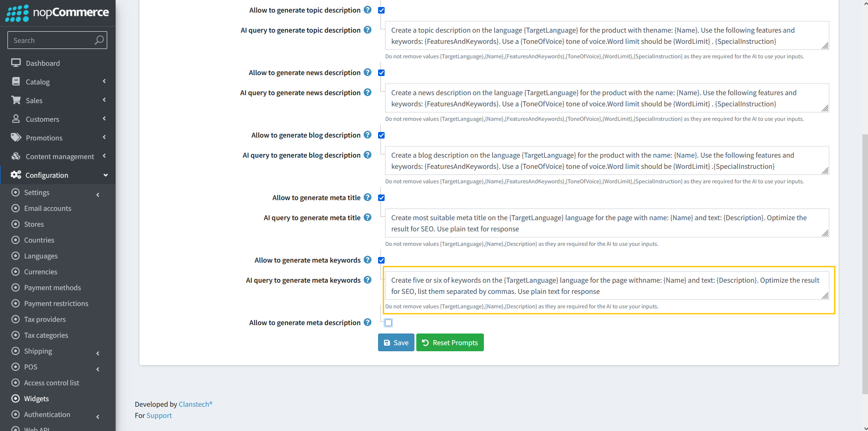868x431 pixels.
Task: Click the Save button
Action: click(396, 342)
